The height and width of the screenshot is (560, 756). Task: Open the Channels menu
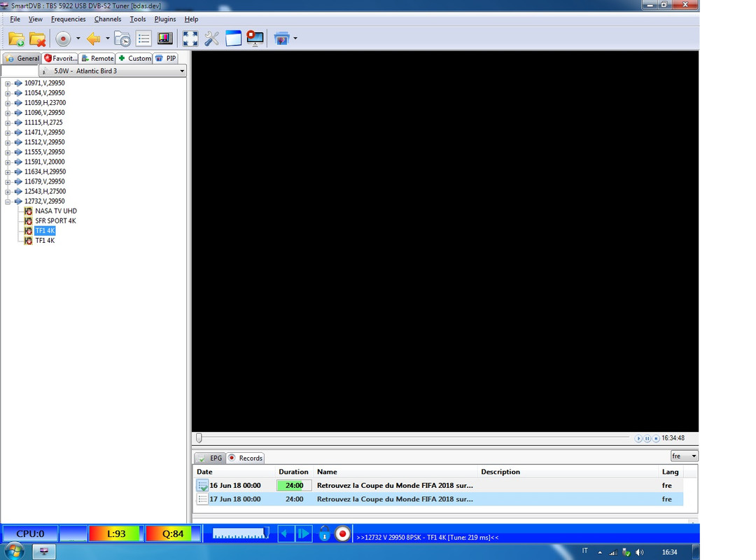click(x=108, y=20)
